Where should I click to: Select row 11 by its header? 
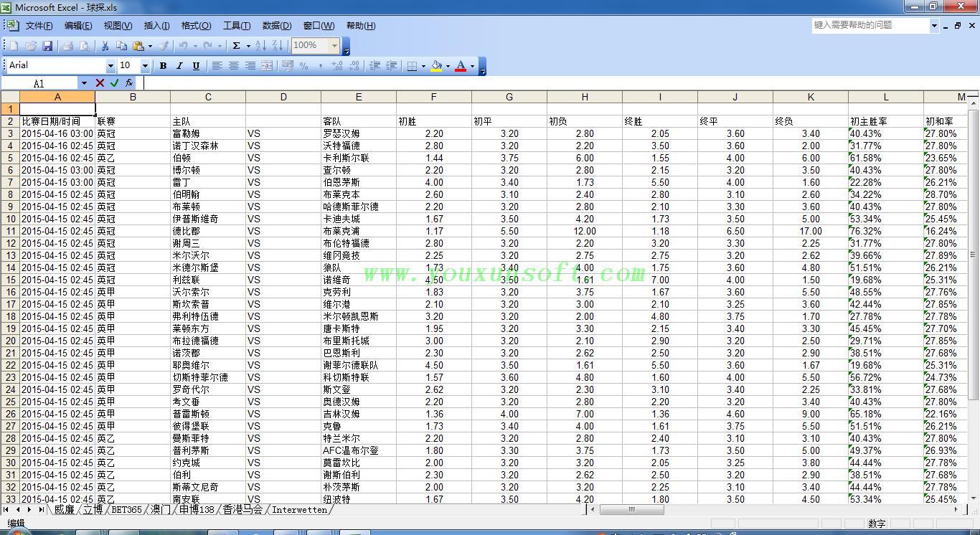click(11, 231)
